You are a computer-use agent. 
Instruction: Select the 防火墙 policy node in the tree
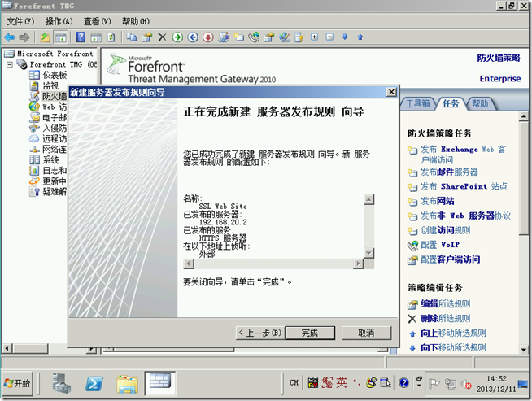55,96
